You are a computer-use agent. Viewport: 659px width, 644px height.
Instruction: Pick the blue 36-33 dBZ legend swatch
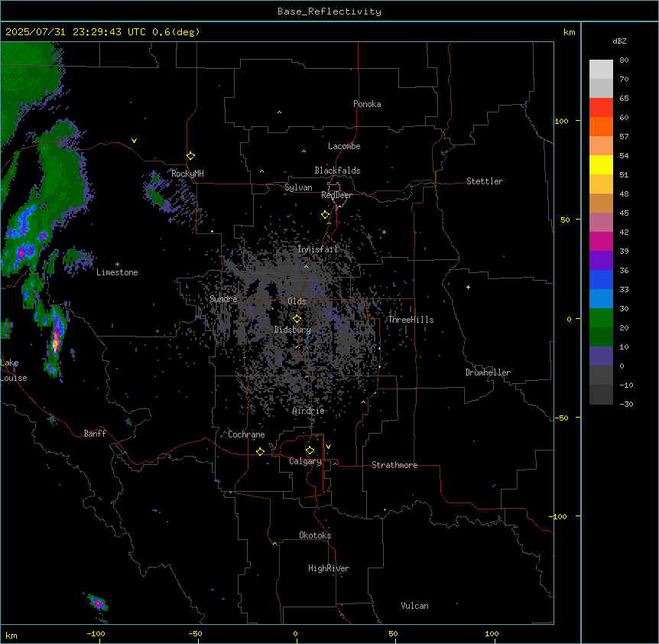(601, 280)
